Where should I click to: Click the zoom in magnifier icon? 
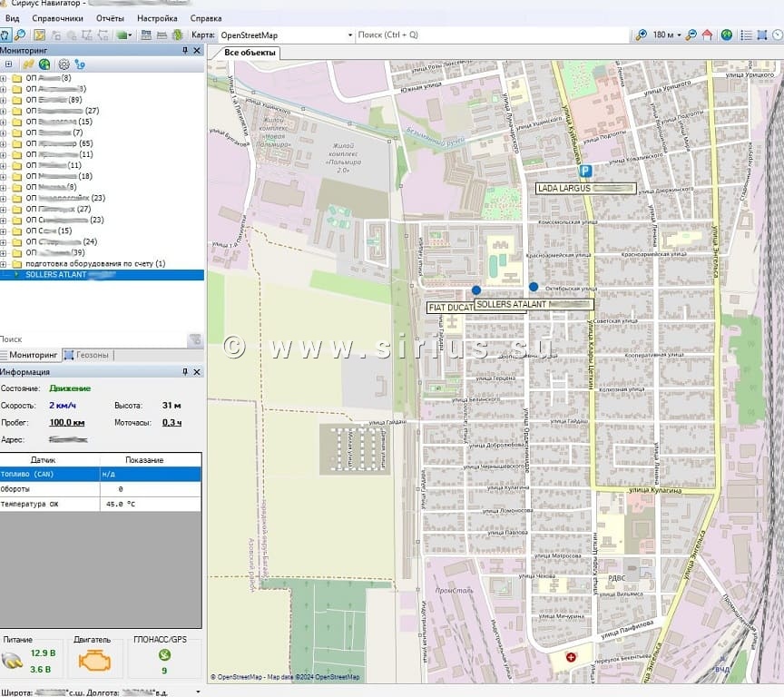coord(642,34)
